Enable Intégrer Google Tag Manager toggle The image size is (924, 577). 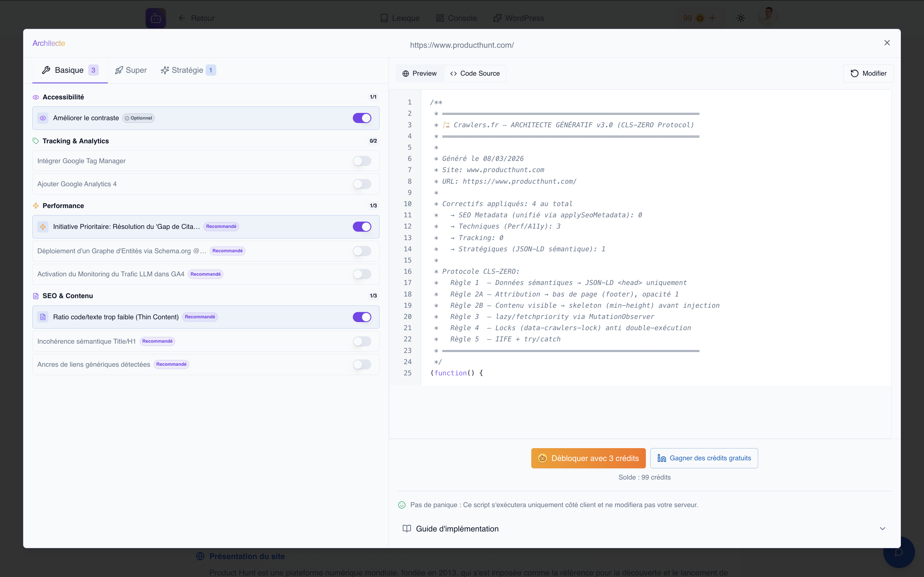click(x=362, y=161)
